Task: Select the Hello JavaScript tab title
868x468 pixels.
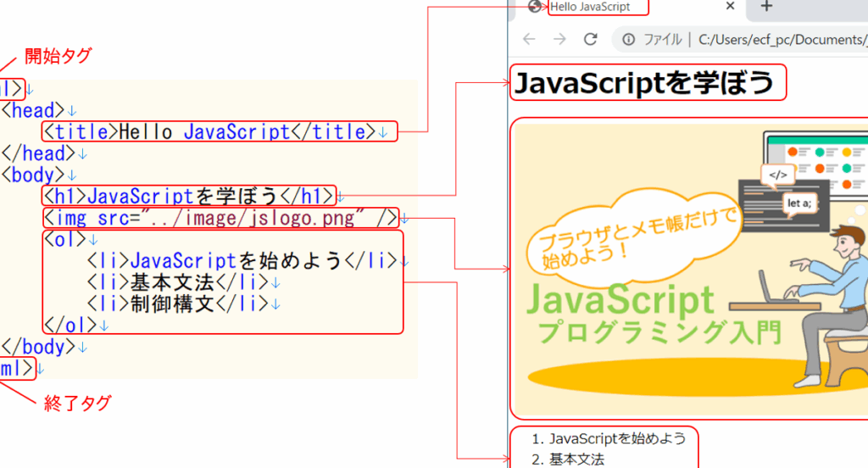Action: click(x=591, y=7)
